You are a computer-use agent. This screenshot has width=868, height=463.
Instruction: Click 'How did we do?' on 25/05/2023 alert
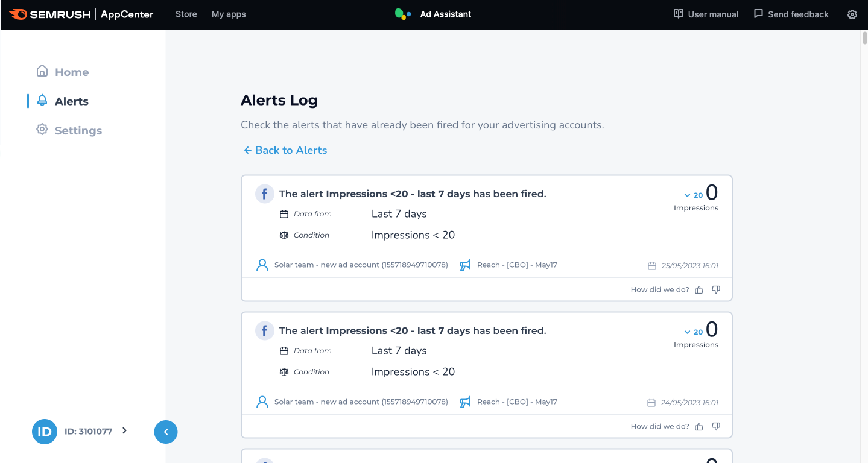(660, 290)
